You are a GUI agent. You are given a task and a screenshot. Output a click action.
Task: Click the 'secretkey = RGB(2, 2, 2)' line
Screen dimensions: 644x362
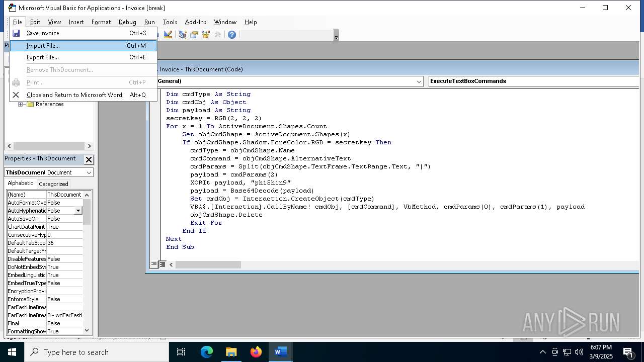coord(214,118)
